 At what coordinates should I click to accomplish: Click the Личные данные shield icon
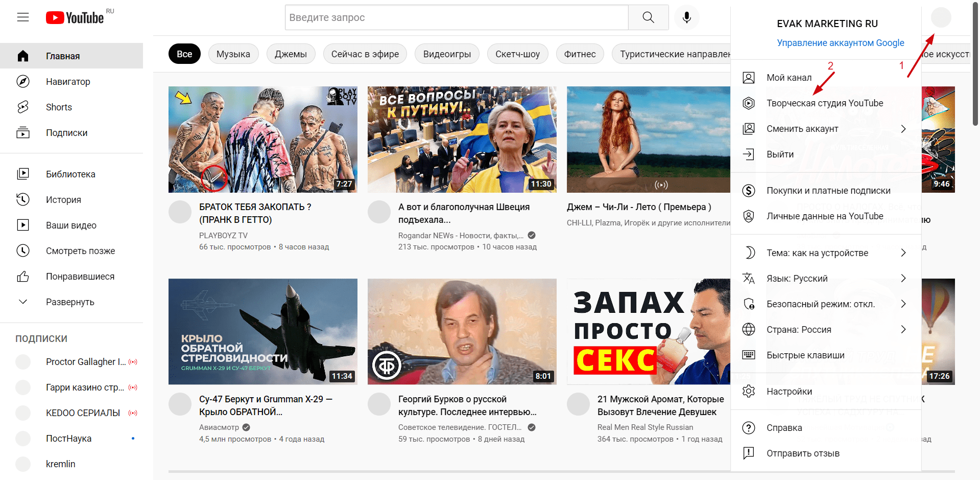pyautogui.click(x=749, y=216)
